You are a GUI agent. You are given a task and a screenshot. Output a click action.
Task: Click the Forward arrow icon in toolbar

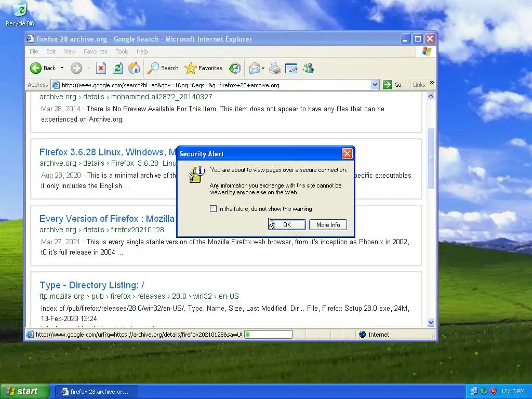tap(76, 68)
